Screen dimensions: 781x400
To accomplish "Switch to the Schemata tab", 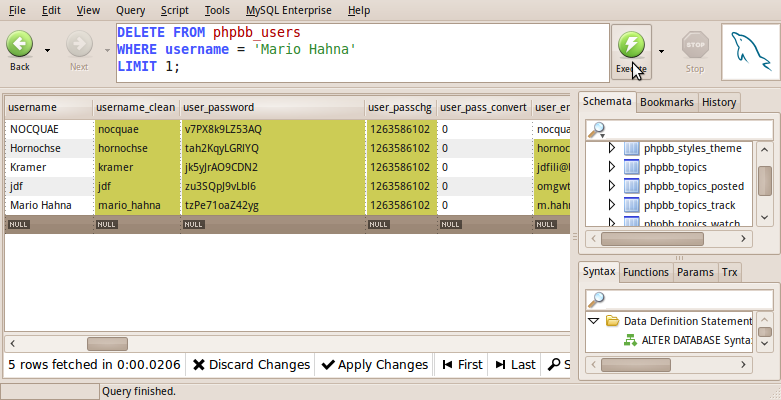I will [607, 102].
